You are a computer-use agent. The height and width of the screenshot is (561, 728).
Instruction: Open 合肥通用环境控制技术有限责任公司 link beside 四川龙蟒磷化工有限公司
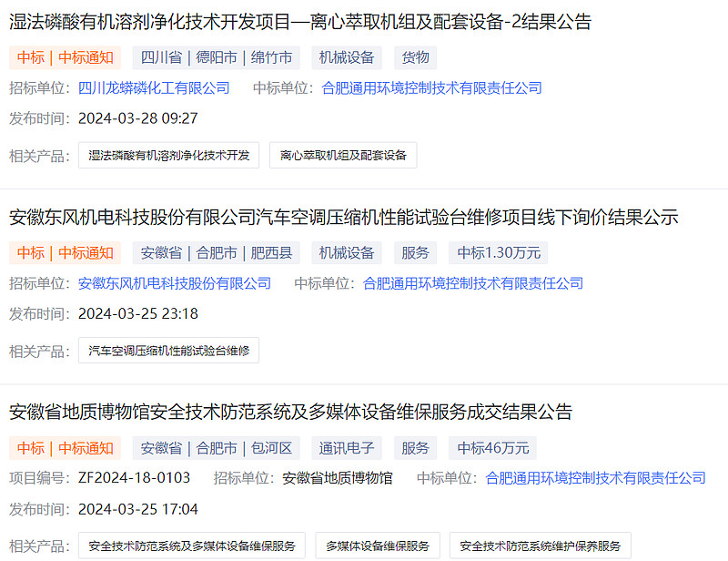click(x=431, y=87)
